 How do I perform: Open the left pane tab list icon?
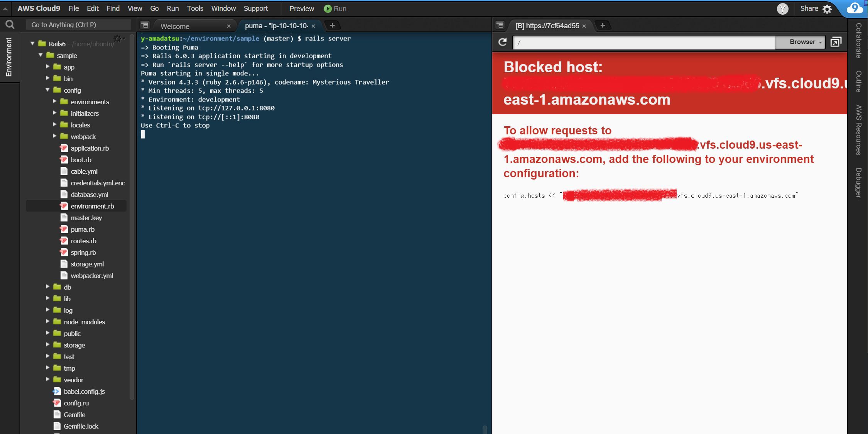(x=145, y=25)
